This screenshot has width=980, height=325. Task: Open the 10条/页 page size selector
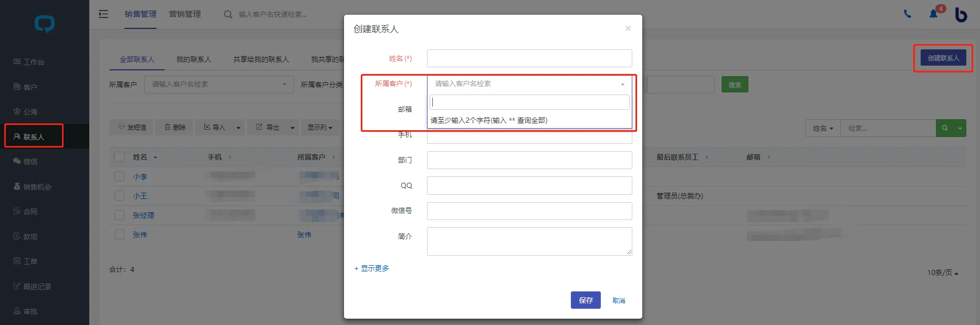(942, 272)
